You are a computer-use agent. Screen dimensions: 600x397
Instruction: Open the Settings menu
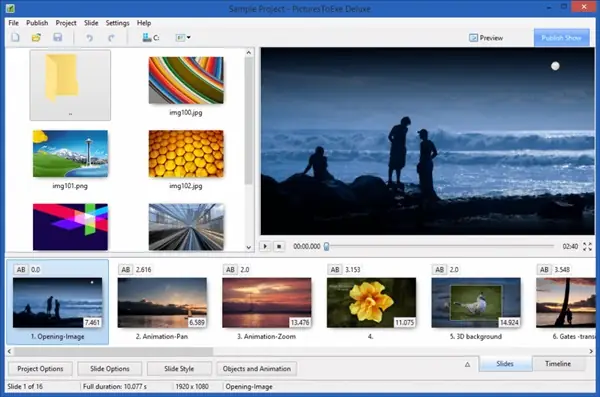pos(117,23)
